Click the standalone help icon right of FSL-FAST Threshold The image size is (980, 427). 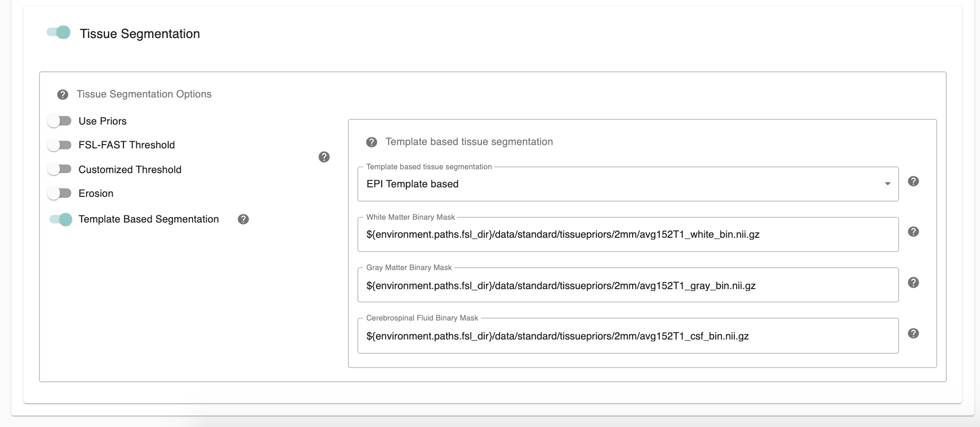click(x=324, y=157)
